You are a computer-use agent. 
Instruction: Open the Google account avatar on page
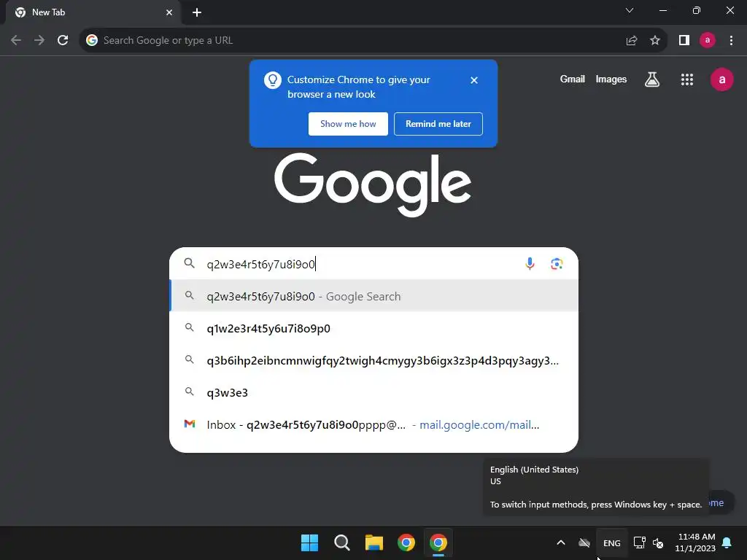721,79
